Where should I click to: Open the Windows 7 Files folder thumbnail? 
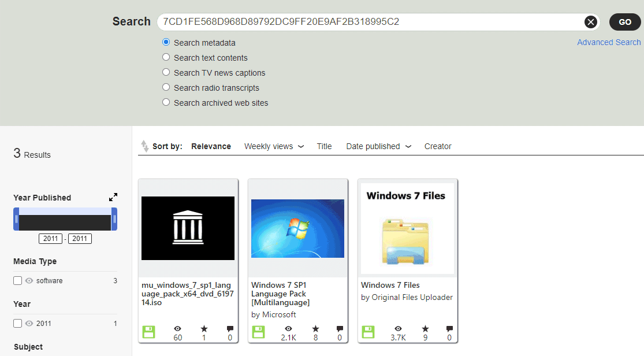[x=407, y=228]
